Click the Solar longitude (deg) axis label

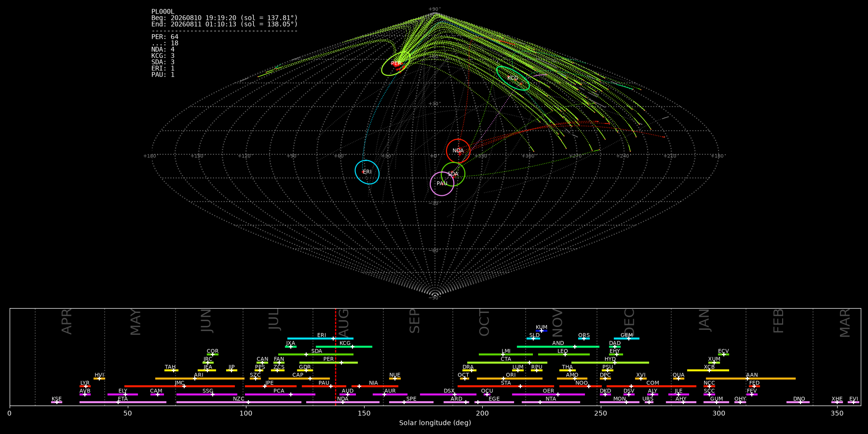[435, 423]
